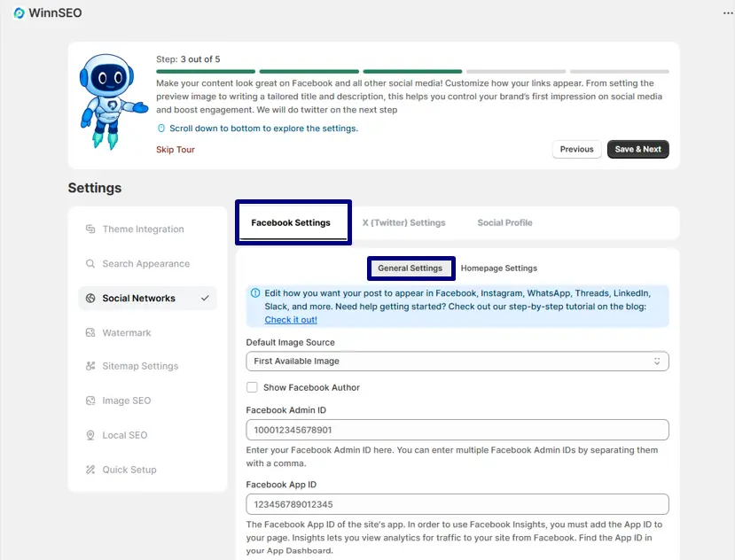Switch to the X (Twitter) Settings tab
Image resolution: width=735 pixels, height=560 pixels.
tap(403, 222)
